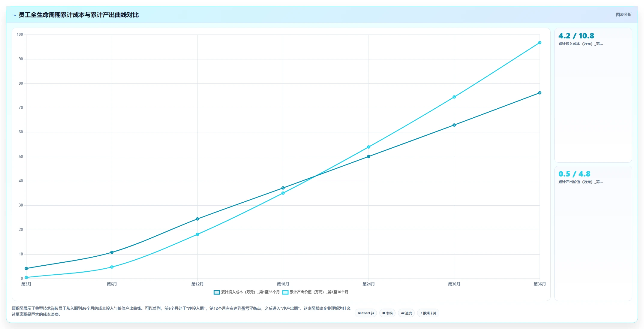
Task: Click cost curve point at 第3月
Action: coord(26,268)
